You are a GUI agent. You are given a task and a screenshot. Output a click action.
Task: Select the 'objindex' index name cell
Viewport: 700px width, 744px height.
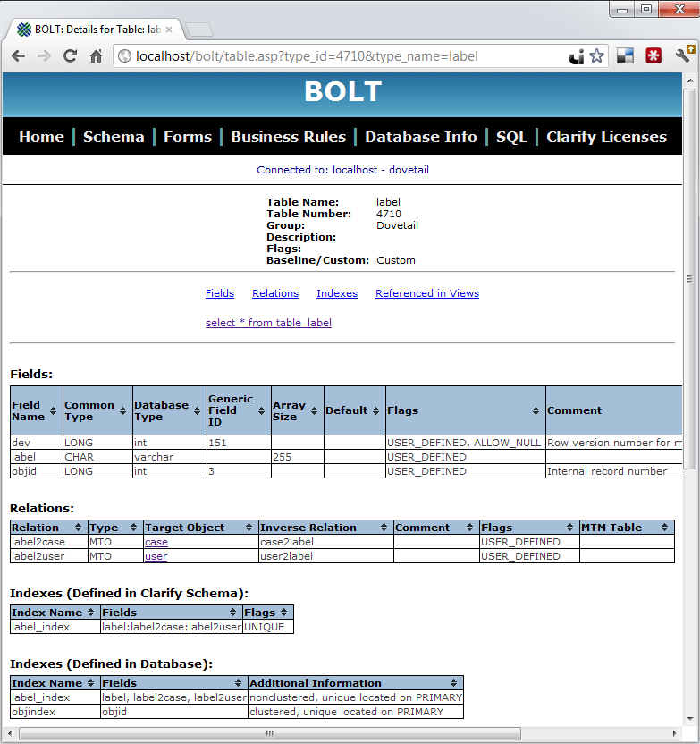(x=55, y=712)
